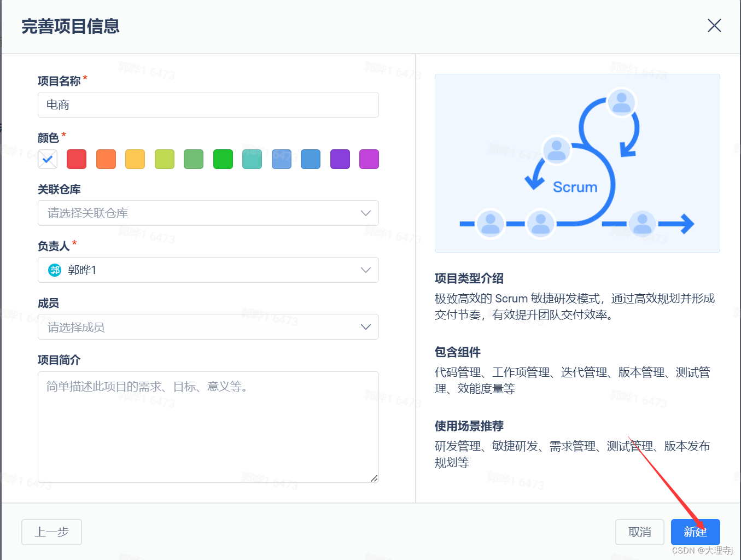
Task: Create the project with 新建 button
Action: click(696, 532)
